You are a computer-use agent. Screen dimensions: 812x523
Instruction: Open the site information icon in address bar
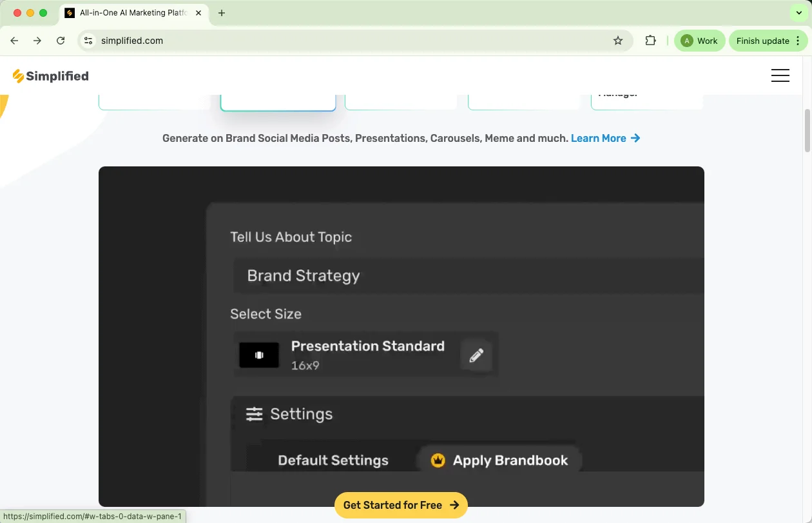(x=89, y=41)
